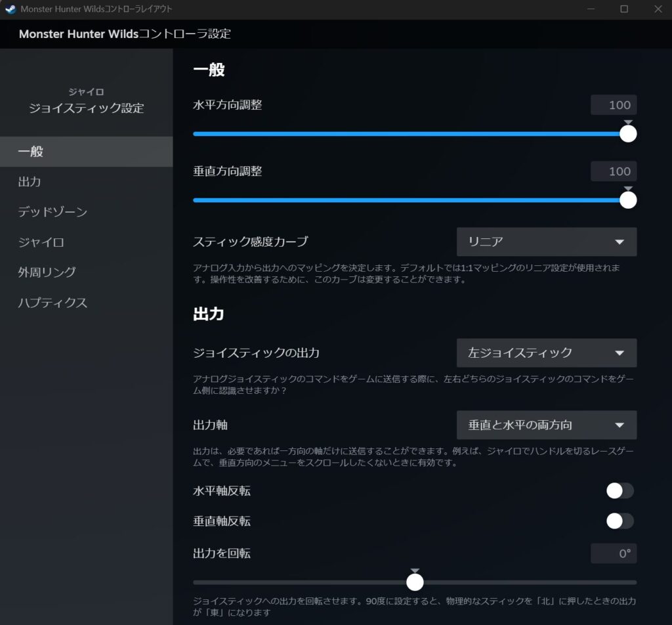Go to the ジャイロ sidebar tab
Screen dimensions: 672x625
coord(86,242)
